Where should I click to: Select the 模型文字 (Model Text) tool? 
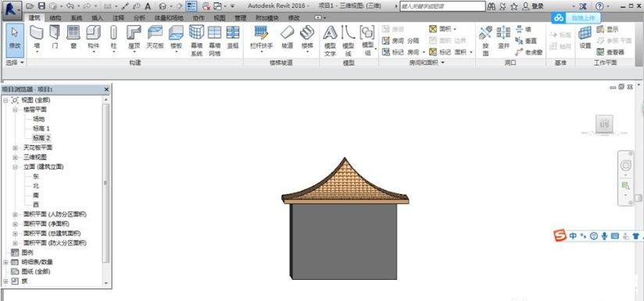pos(331,40)
